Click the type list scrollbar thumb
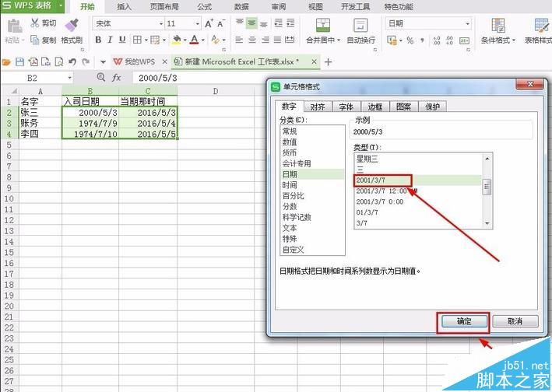Image resolution: width=552 pixels, height=392 pixels. pos(487,187)
